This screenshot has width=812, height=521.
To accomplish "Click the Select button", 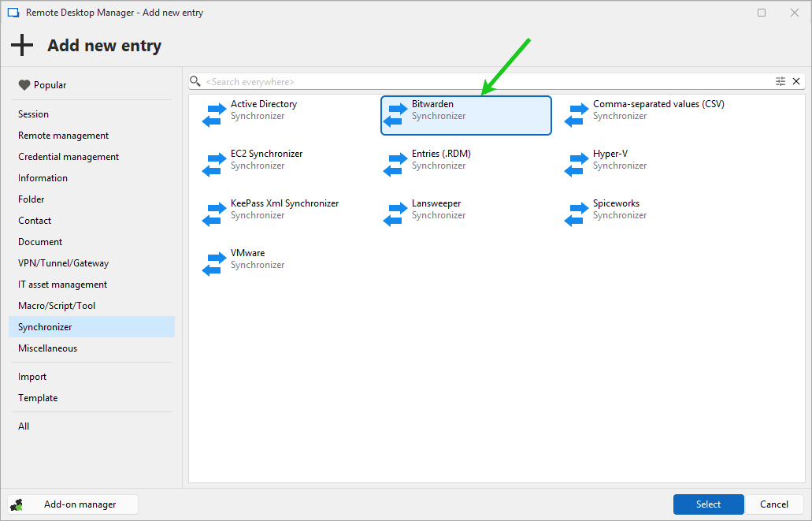I will (x=708, y=504).
